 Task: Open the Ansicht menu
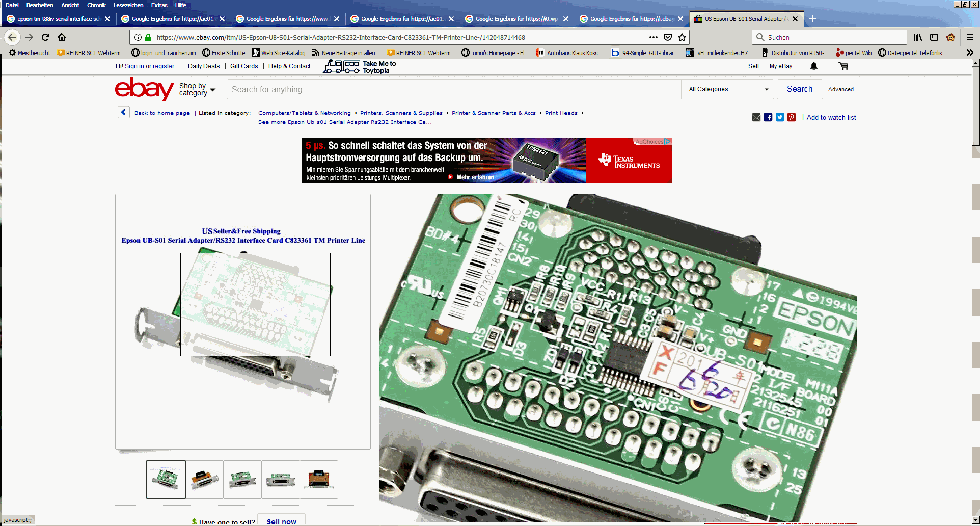[x=70, y=5]
